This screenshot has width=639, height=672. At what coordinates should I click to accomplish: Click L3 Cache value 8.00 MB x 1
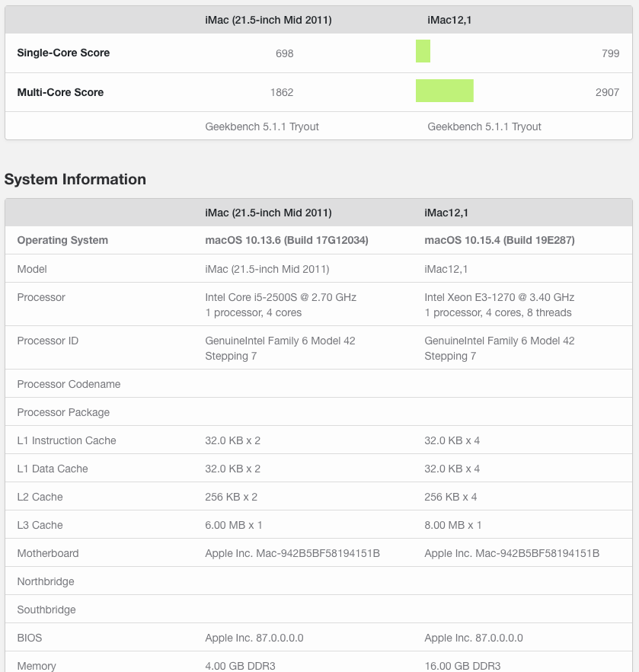453,525
